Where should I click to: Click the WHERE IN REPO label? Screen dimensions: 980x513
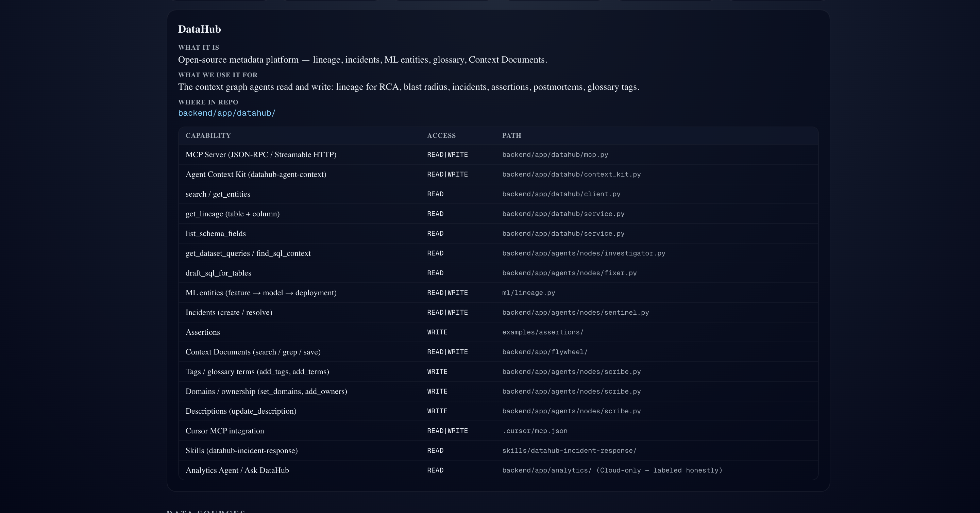(208, 102)
